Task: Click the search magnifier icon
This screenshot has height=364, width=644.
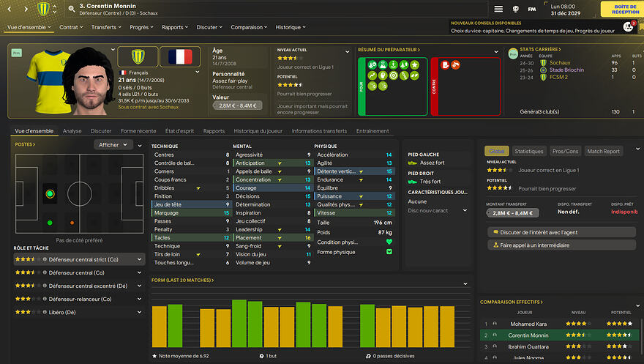Action: 71,10
